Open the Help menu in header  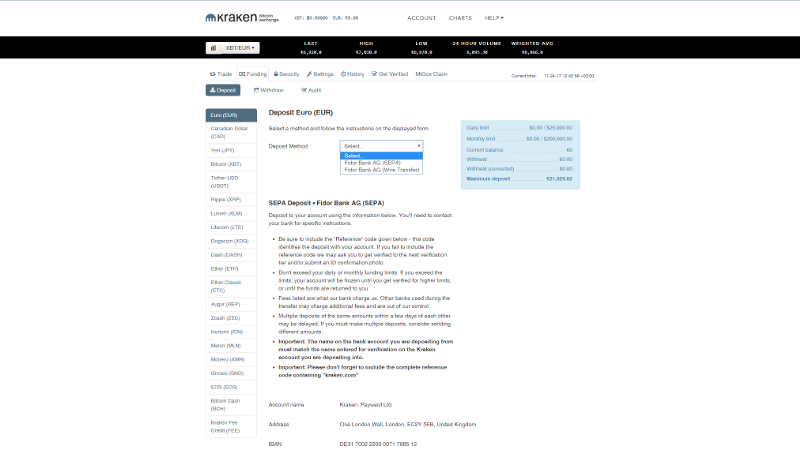coord(494,18)
